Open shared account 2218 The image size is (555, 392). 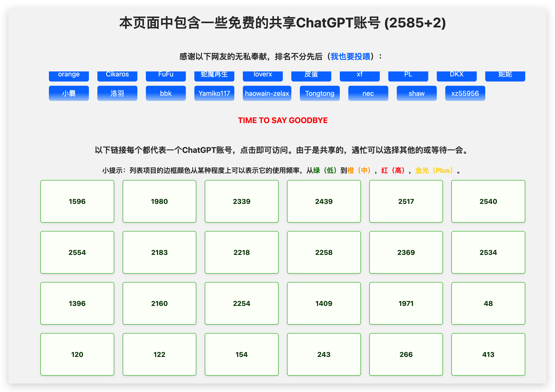point(242,252)
